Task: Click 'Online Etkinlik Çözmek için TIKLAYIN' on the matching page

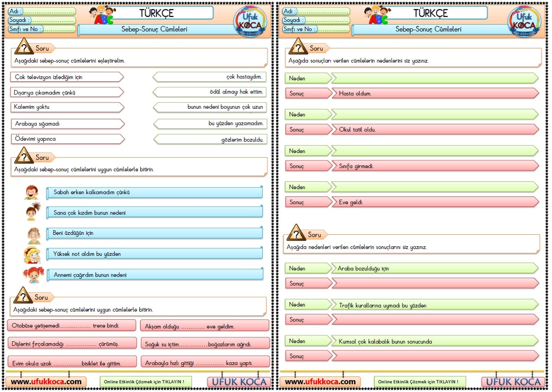Action: click(x=146, y=382)
